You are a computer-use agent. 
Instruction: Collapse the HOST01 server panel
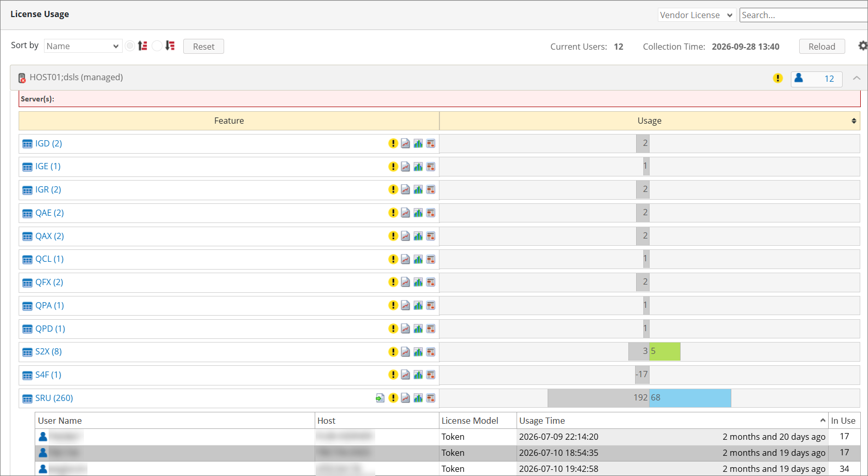click(857, 78)
